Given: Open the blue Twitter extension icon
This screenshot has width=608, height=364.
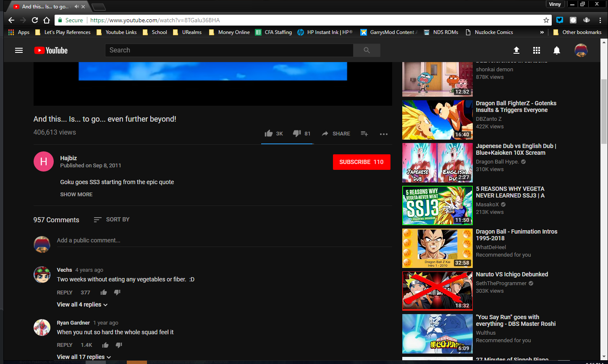Looking at the screenshot, I should click(560, 20).
